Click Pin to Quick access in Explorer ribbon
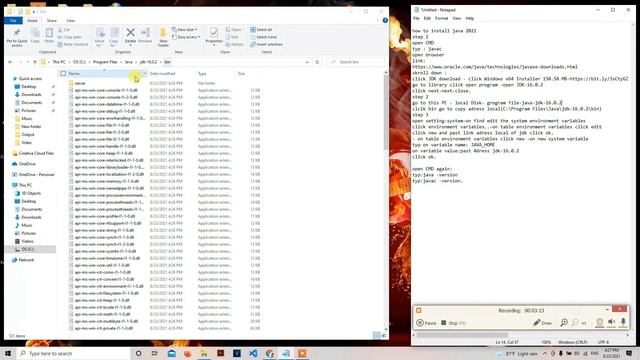The width and height of the screenshot is (640, 360). pyautogui.click(x=17, y=36)
